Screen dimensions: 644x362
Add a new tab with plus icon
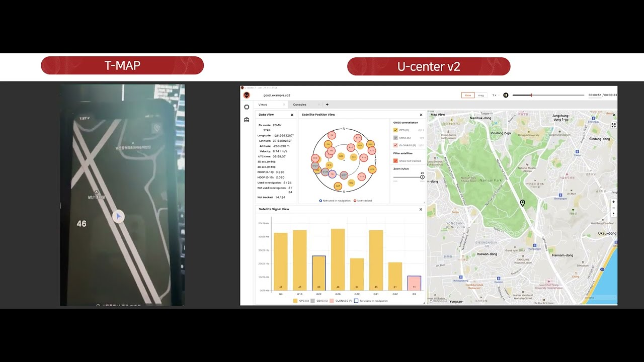pos(327,105)
